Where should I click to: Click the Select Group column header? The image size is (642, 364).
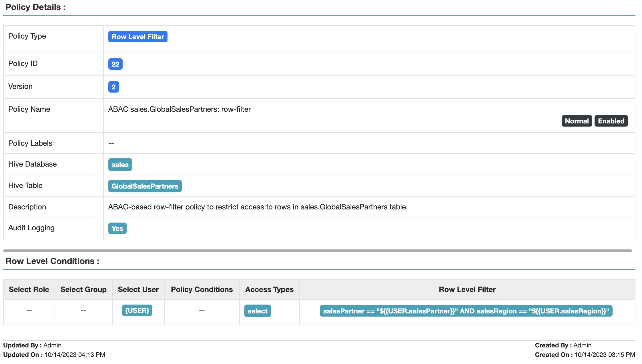tap(83, 289)
